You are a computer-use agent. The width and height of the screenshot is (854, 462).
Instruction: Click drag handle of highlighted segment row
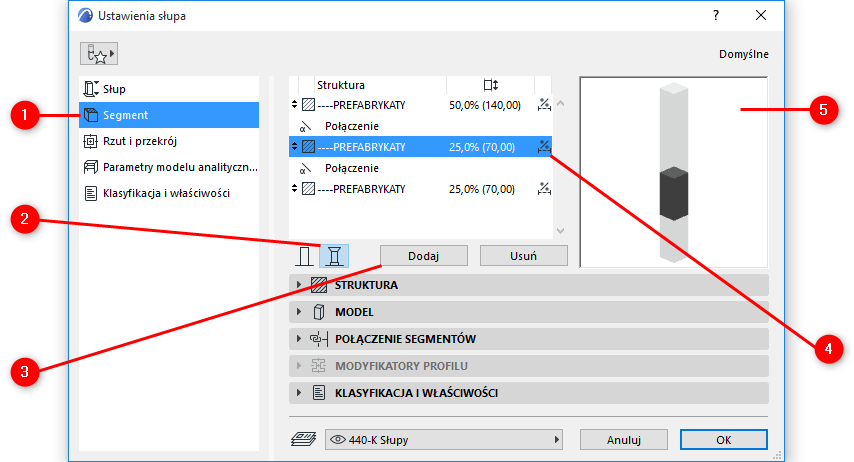[295, 147]
